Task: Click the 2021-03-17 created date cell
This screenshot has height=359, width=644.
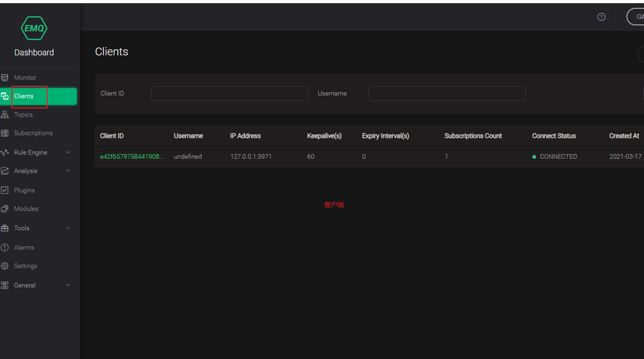Action: [626, 156]
